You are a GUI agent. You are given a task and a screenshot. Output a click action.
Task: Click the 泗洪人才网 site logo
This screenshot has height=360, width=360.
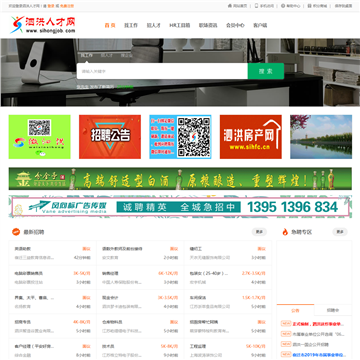tap(43, 25)
